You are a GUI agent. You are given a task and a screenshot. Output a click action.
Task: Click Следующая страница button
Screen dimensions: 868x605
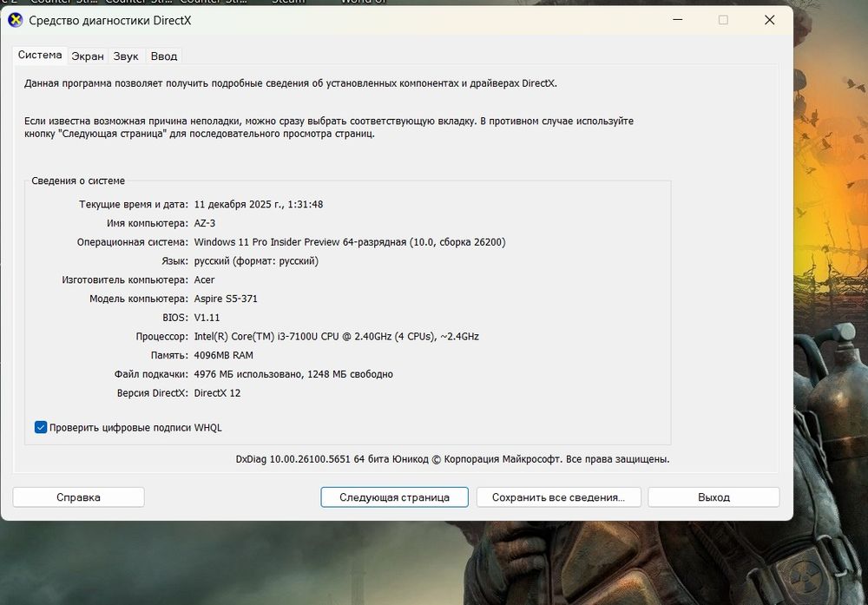click(x=394, y=497)
